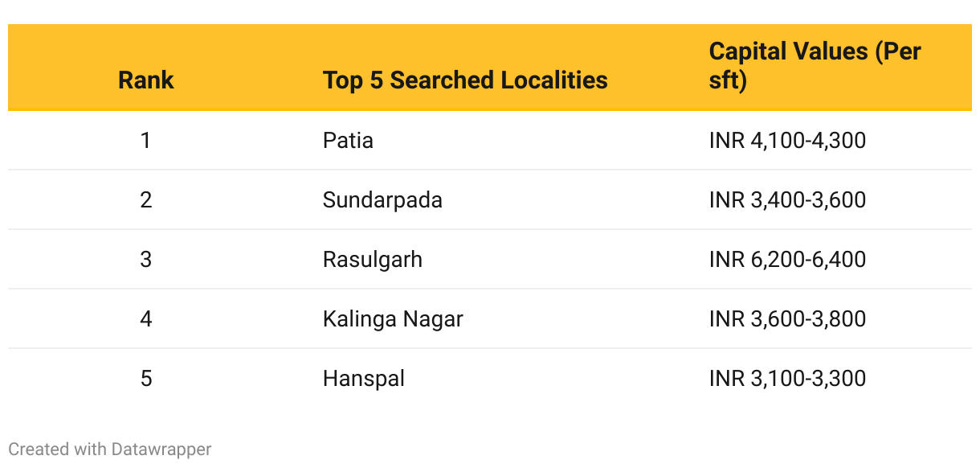Click rank number 3 cell

pyautogui.click(x=145, y=259)
